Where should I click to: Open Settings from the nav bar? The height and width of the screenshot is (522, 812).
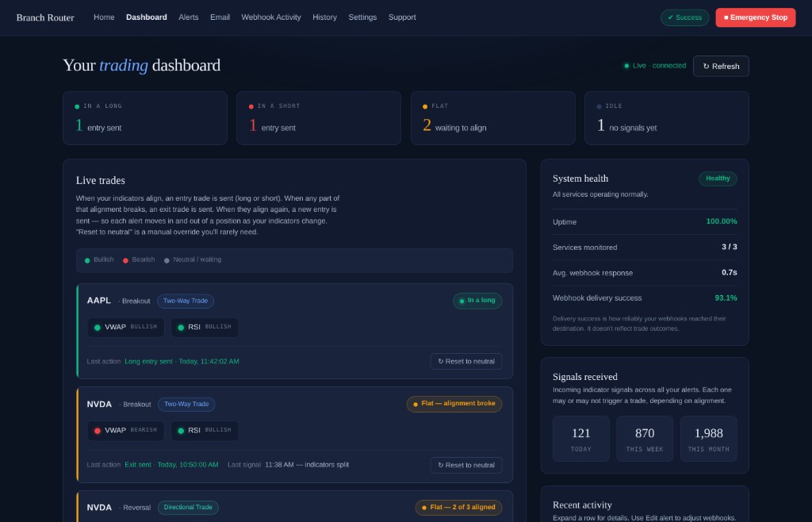(x=362, y=17)
